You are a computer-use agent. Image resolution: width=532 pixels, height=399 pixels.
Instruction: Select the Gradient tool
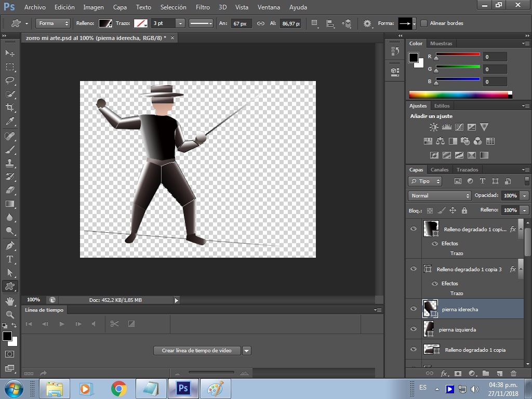click(x=10, y=204)
